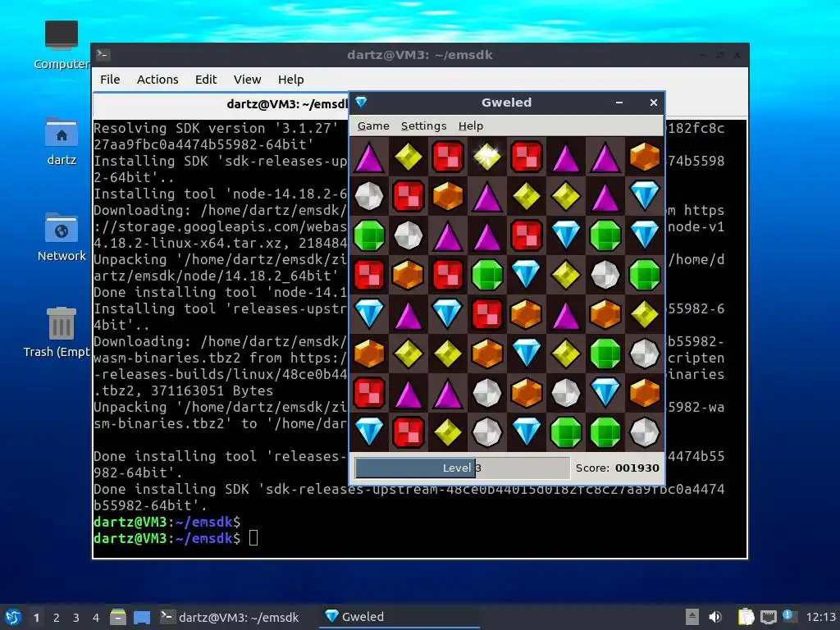
Task: Click the Level 3 progress bar
Action: [x=463, y=468]
